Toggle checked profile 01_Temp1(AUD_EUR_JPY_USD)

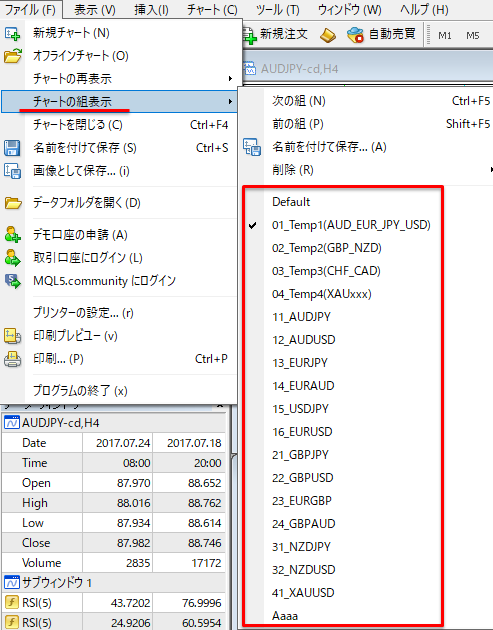(x=351, y=225)
